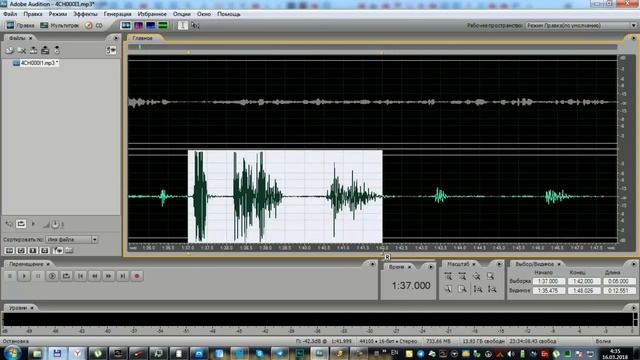Open Files panel options menu arrow
This screenshot has height=360, width=640.
[x=116, y=38]
